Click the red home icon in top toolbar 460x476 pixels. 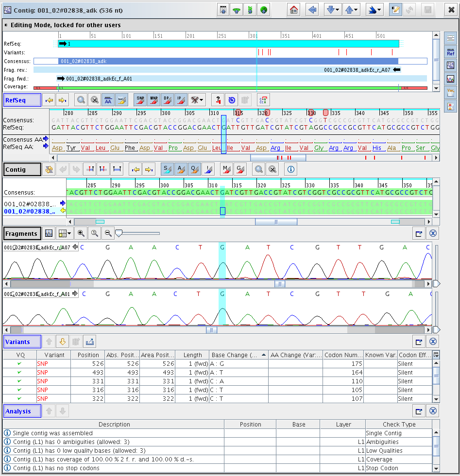(293, 10)
